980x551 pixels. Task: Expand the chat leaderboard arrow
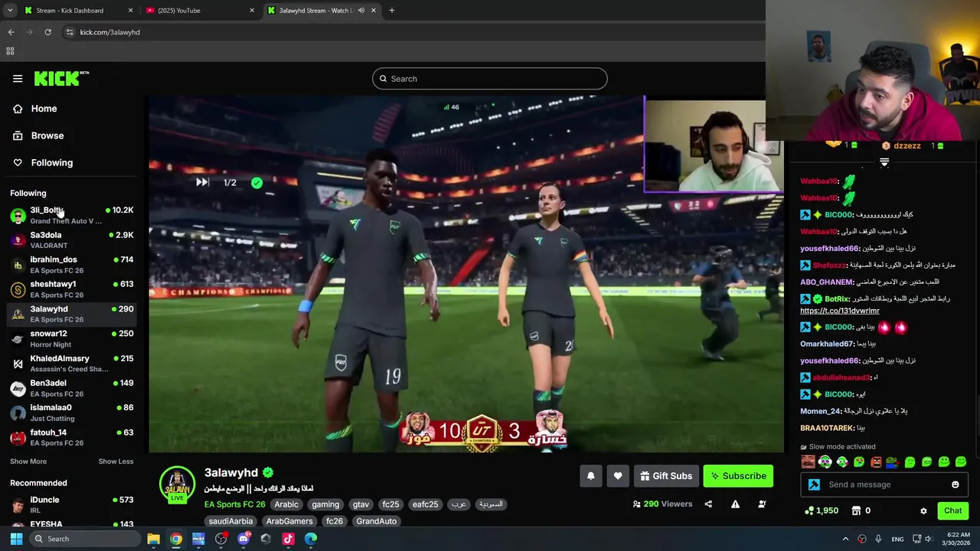[884, 162]
